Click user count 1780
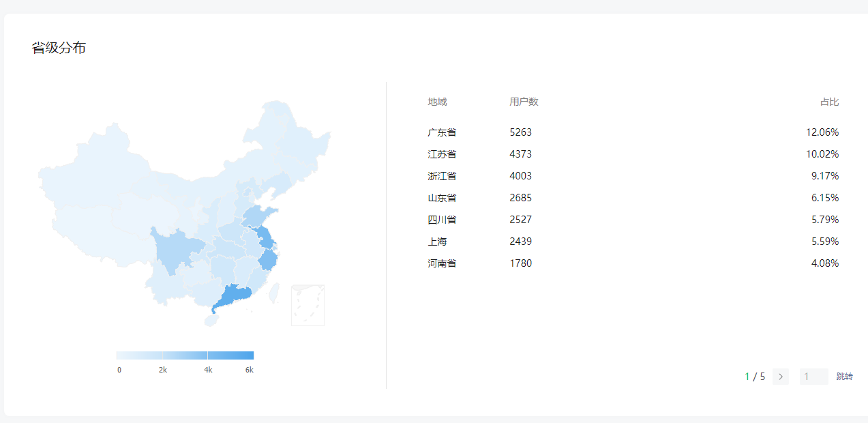868x423 pixels. (520, 263)
